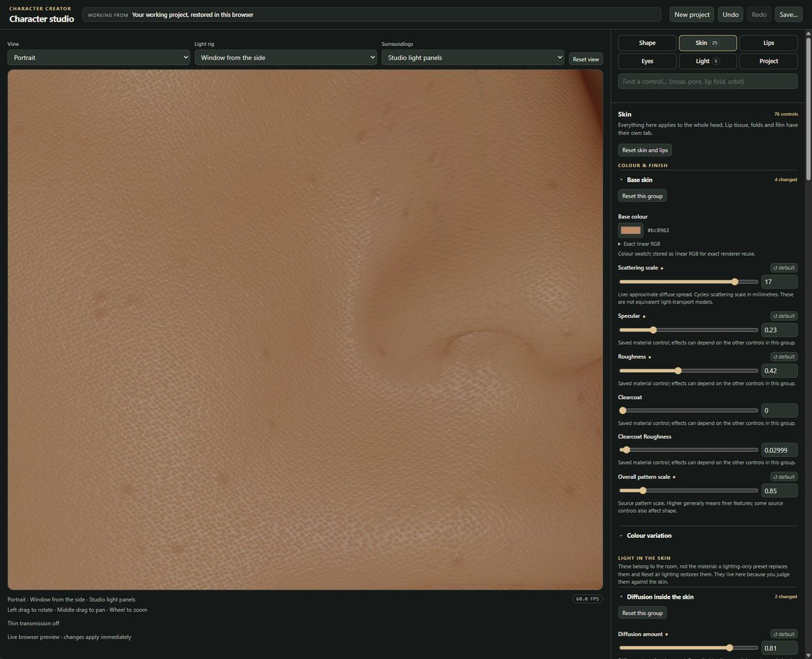This screenshot has width=812, height=659.
Task: Click Reset skin and lips
Action: tap(645, 150)
